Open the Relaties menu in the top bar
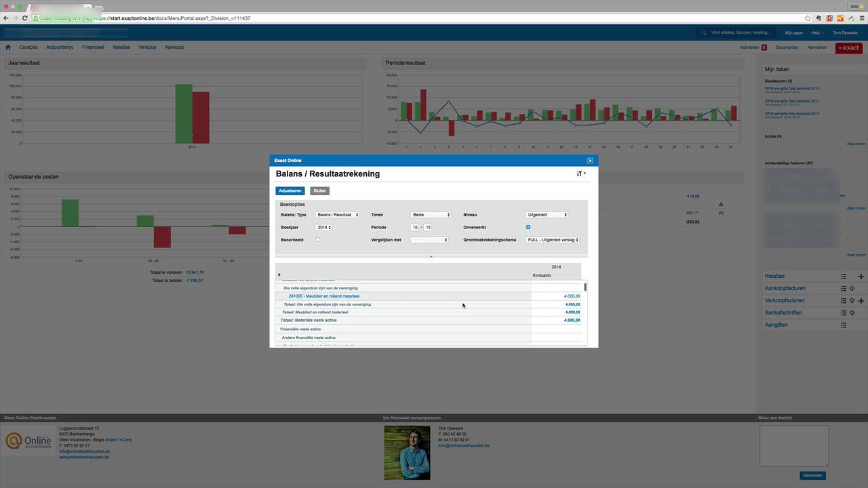 pos(121,47)
